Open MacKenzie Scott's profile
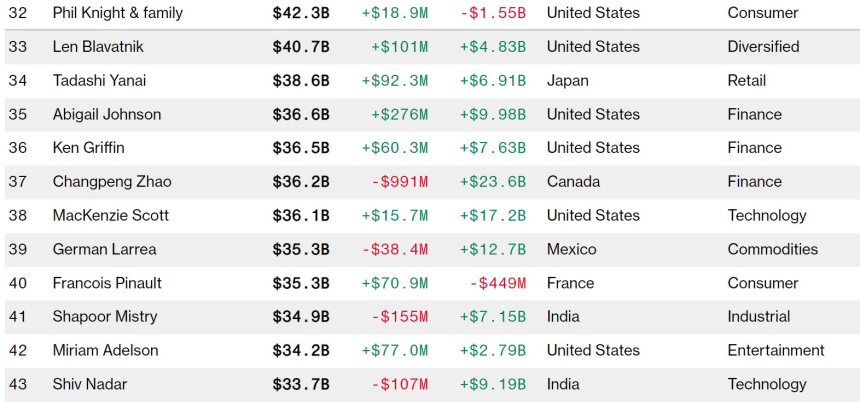This screenshot has width=860, height=408. click(x=111, y=215)
